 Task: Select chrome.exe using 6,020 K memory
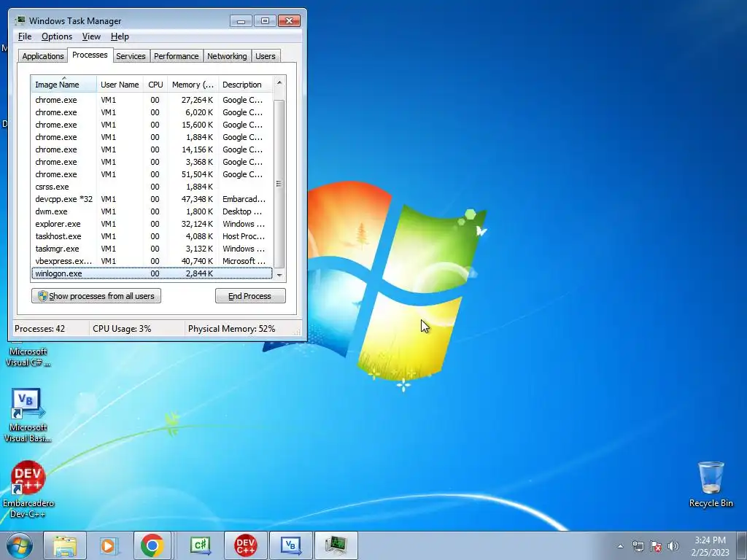[x=152, y=112]
